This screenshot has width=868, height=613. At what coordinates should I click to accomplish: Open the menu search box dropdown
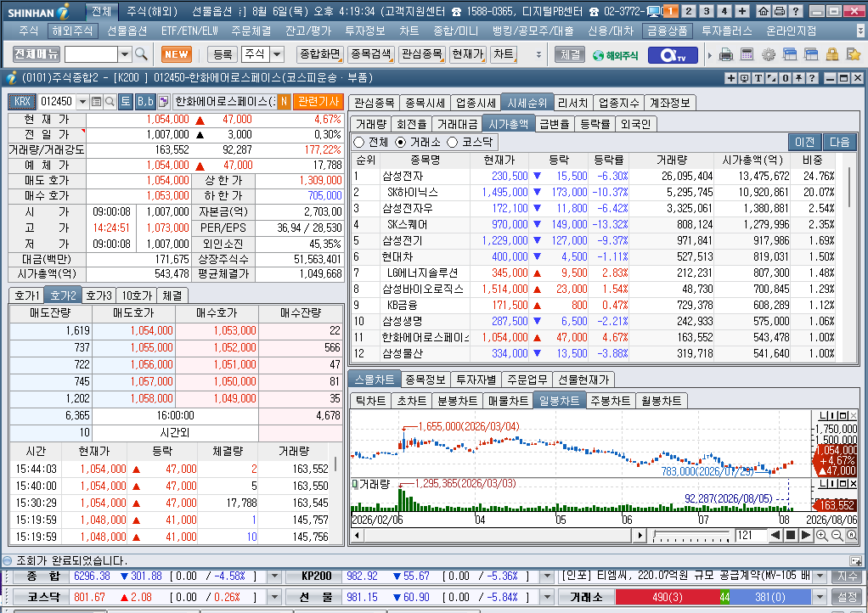[x=125, y=54]
